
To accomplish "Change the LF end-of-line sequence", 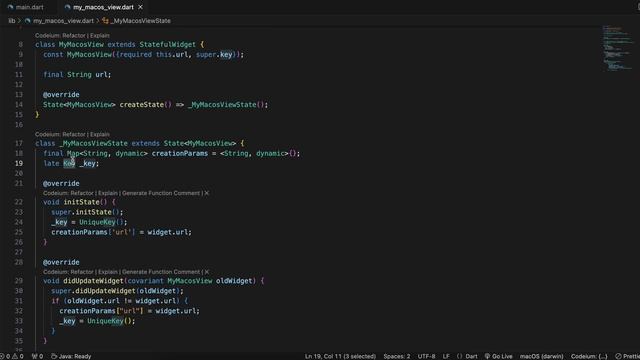I will point(446,356).
